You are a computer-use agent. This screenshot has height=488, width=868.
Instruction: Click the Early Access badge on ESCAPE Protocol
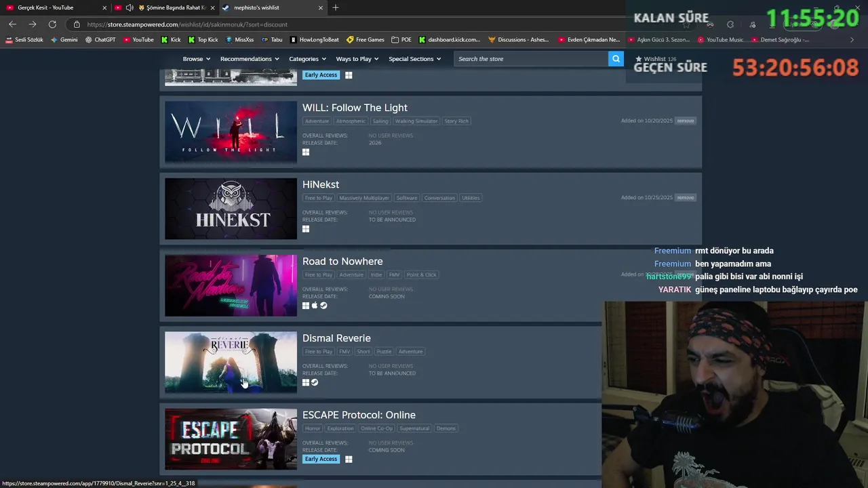pyautogui.click(x=321, y=459)
